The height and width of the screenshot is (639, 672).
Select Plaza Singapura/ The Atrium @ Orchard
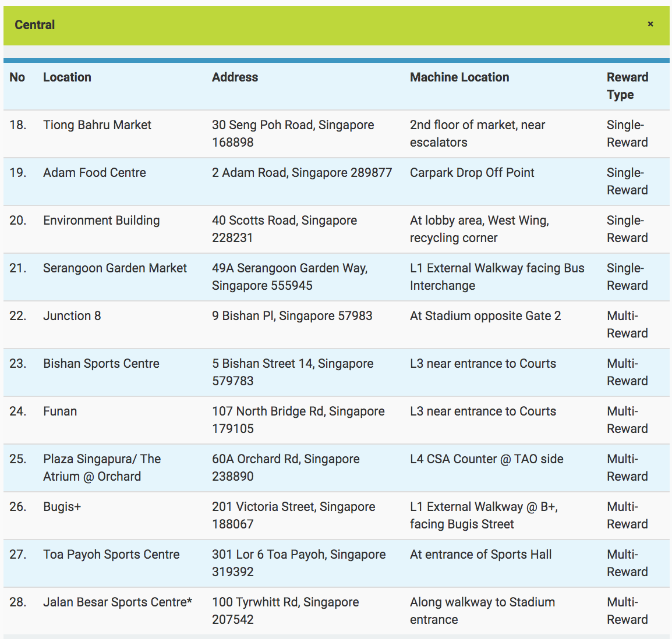point(102,467)
